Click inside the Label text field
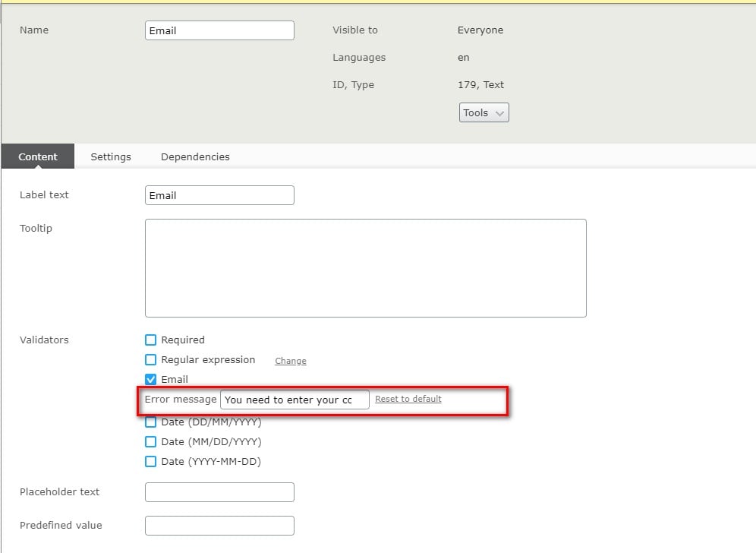Screen dimensions: 756x553 coord(219,195)
